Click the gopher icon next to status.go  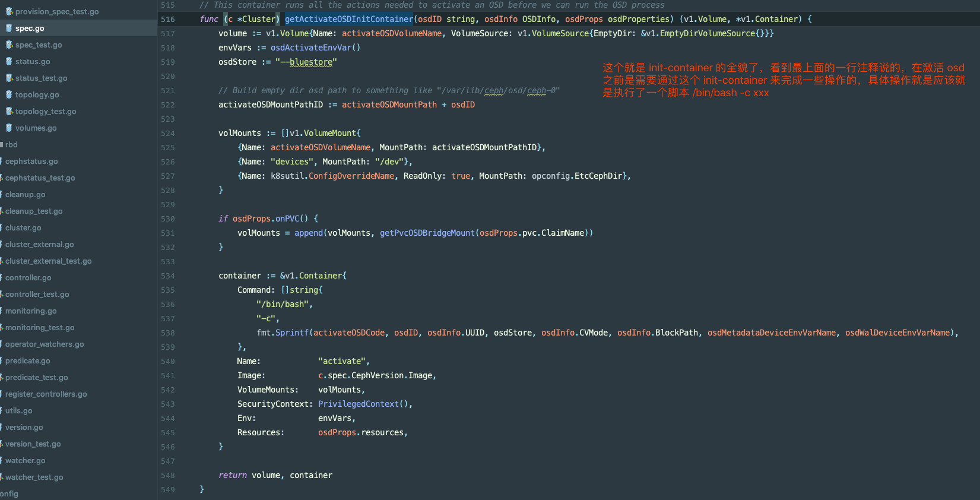[9, 61]
